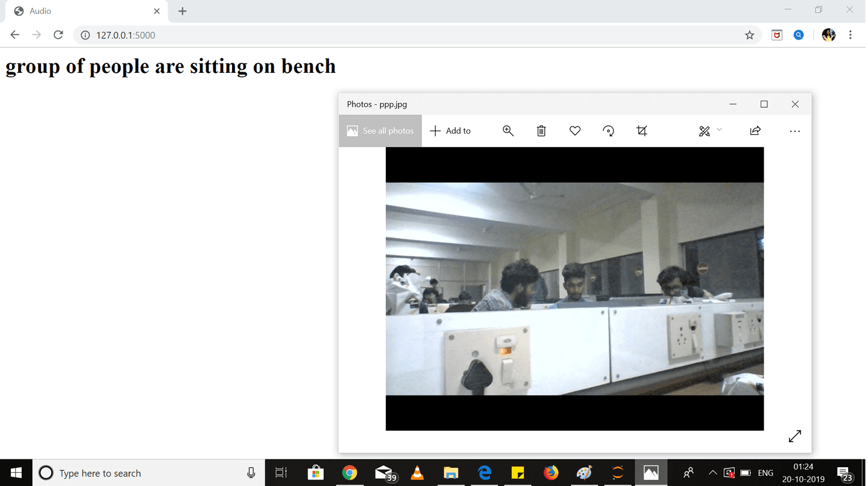The image size is (868, 486).
Task: Open Firefox from the taskbar
Action: coord(551,473)
